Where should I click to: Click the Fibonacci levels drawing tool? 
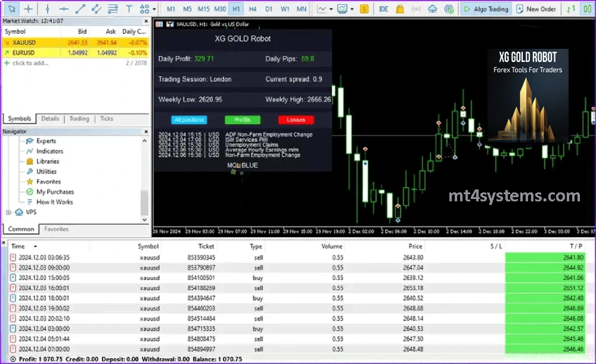point(111,9)
